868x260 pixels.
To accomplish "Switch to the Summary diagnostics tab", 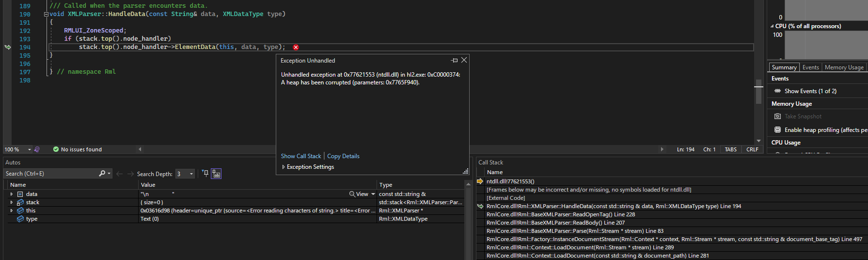I will pyautogui.click(x=784, y=67).
